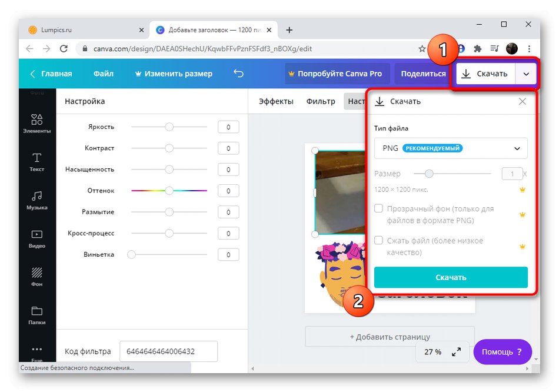Open the Файл menu

[x=104, y=73]
